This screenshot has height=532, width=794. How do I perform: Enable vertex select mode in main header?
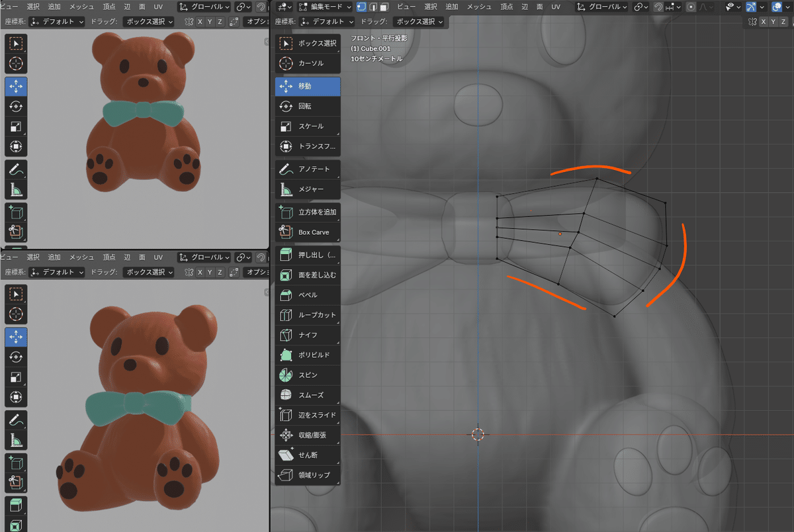pyautogui.click(x=361, y=7)
